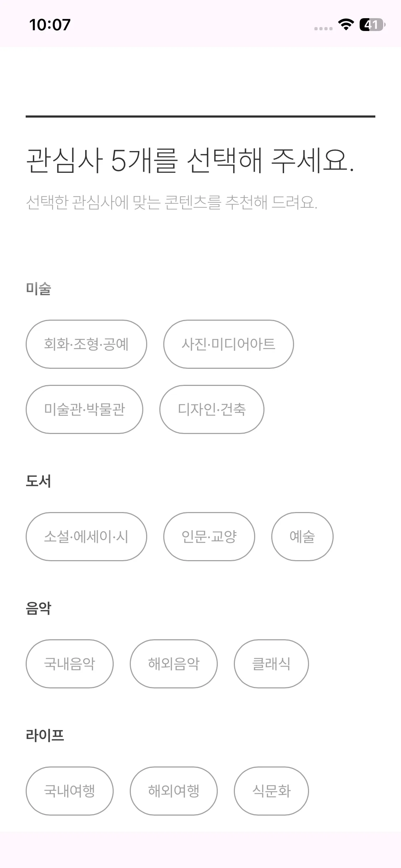The image size is (401, 868).
Task: Tap the 음악 category heading
Action: click(x=38, y=608)
